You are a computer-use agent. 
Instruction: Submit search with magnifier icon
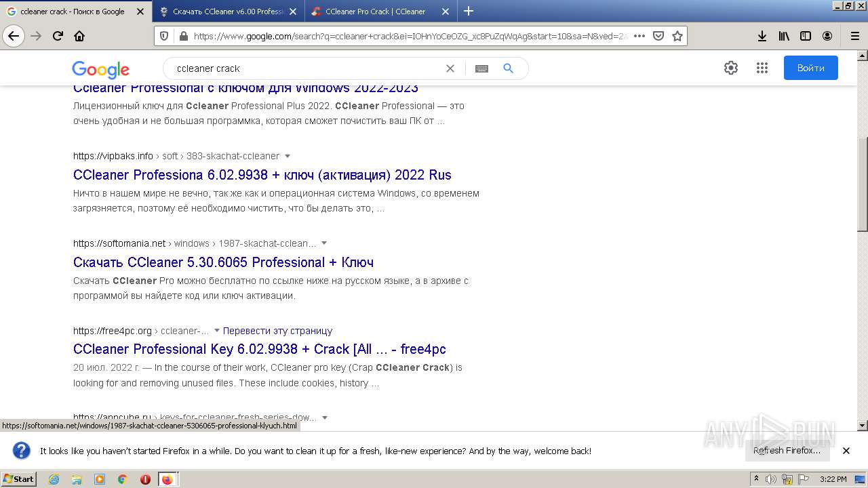[509, 68]
